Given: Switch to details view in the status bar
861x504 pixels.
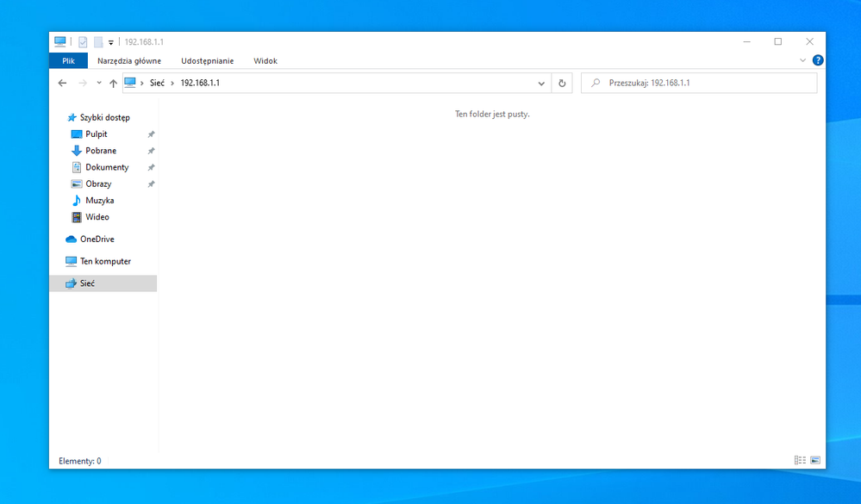Looking at the screenshot, I should 799,460.
